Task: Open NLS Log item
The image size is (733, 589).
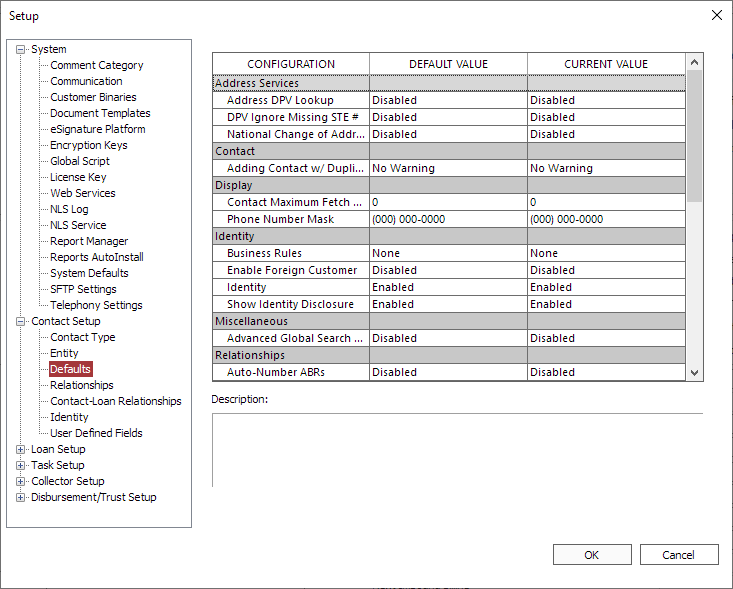Action: coord(69,209)
